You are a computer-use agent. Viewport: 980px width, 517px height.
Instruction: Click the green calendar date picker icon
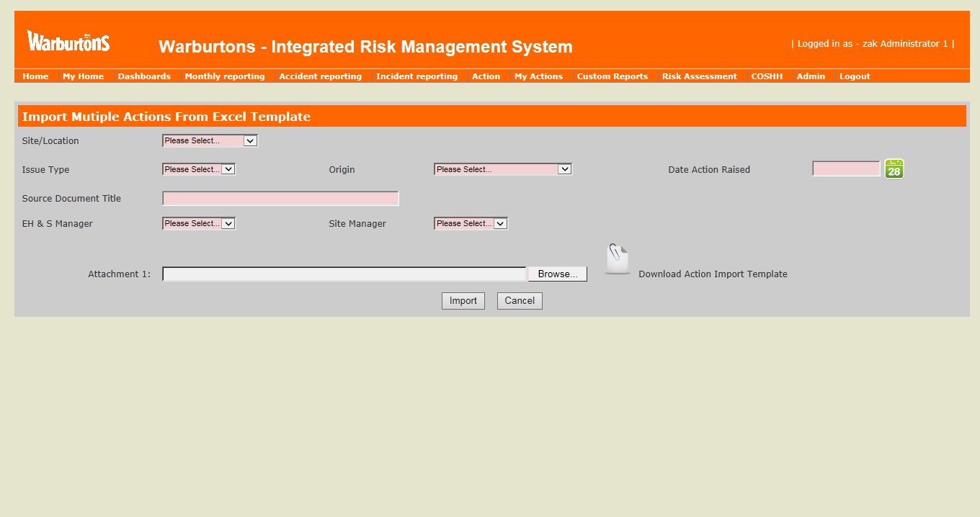894,169
